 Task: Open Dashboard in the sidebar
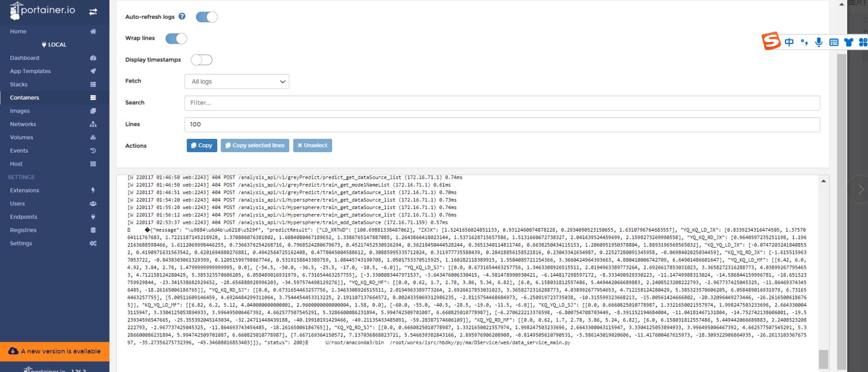pyautogui.click(x=25, y=58)
